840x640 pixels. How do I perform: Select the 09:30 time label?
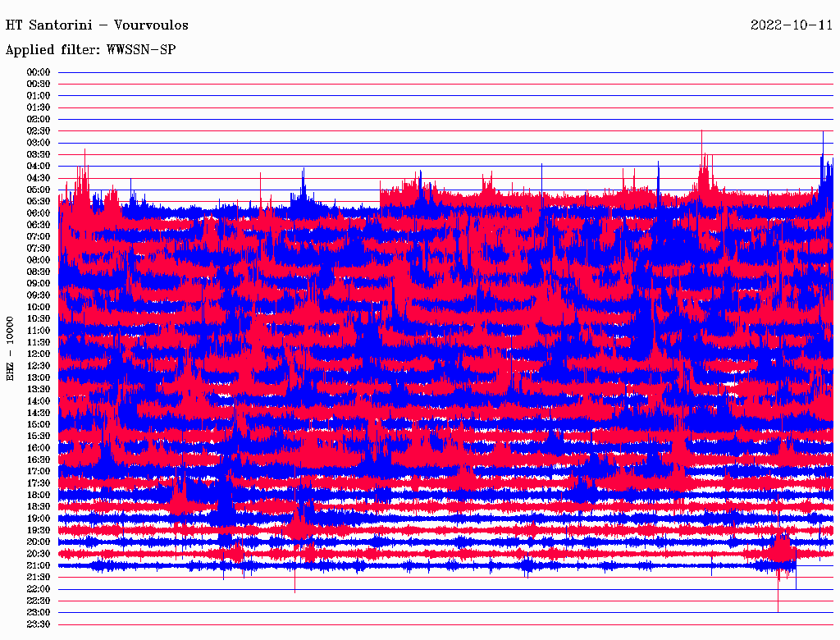(39, 295)
